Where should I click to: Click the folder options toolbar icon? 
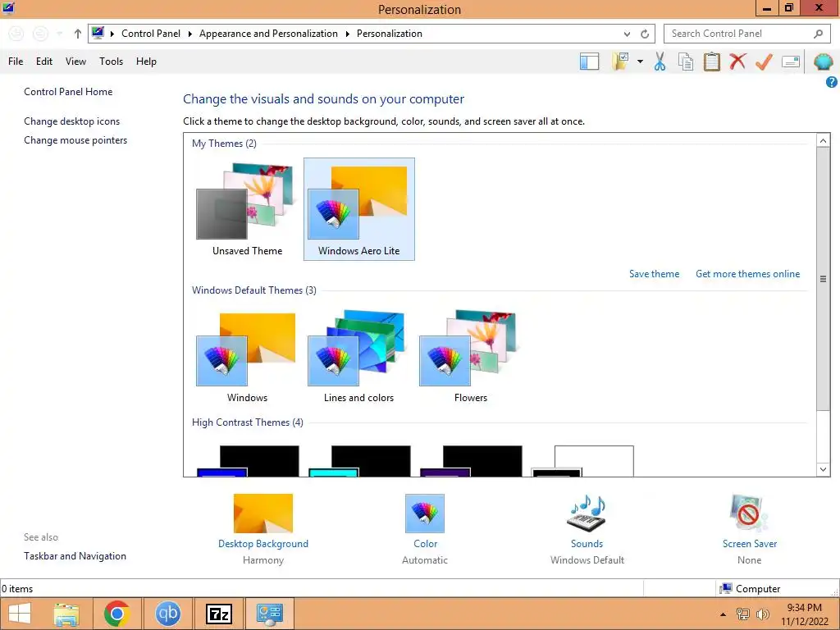620,62
